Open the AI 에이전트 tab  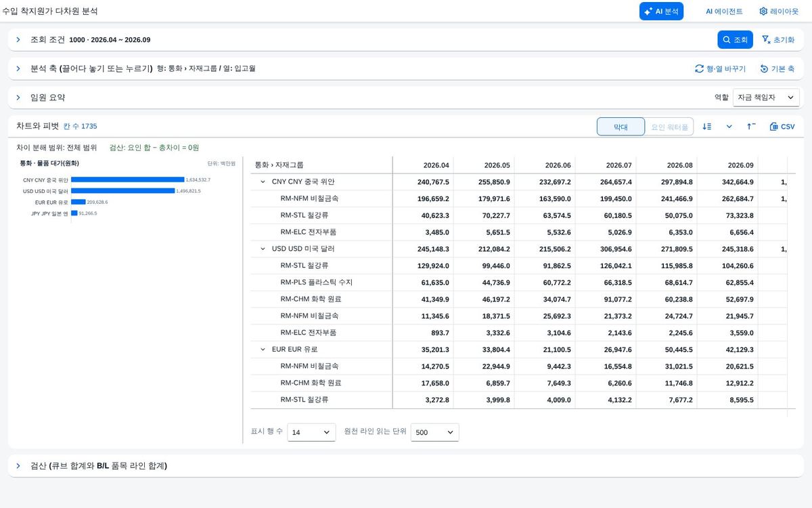pos(724,12)
